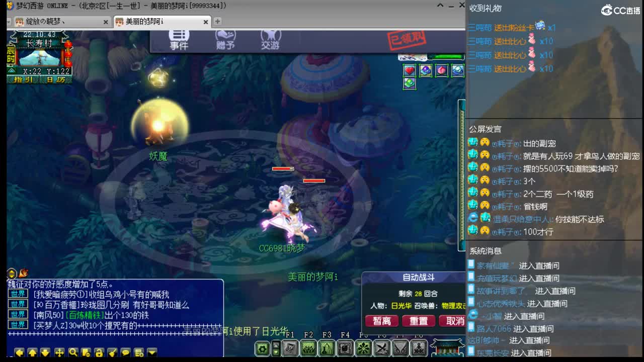The image size is (644, 362).
Task: Click the pavilion building icon at bottom right
Action: point(447,349)
